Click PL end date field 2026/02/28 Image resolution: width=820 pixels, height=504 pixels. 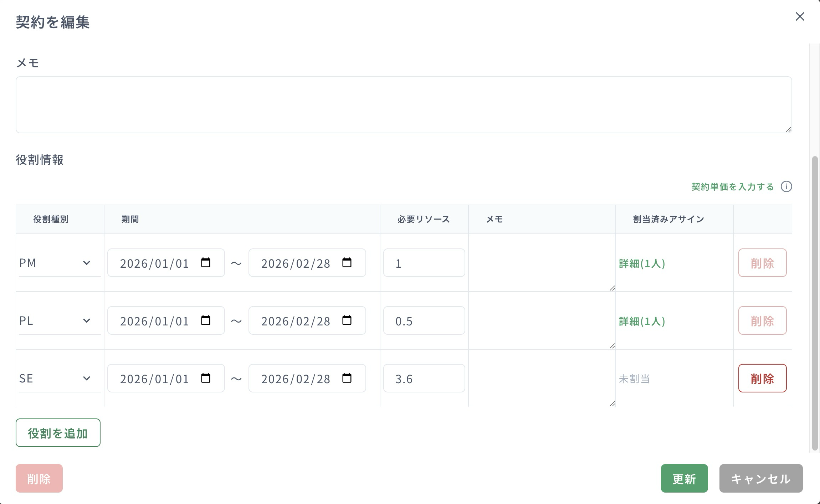(x=307, y=320)
